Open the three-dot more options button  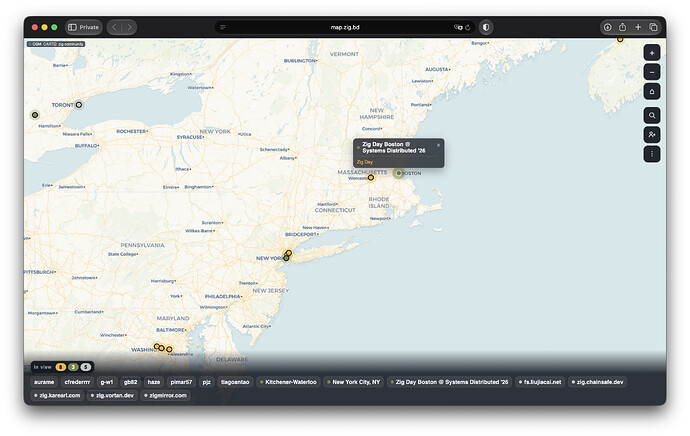coord(652,154)
